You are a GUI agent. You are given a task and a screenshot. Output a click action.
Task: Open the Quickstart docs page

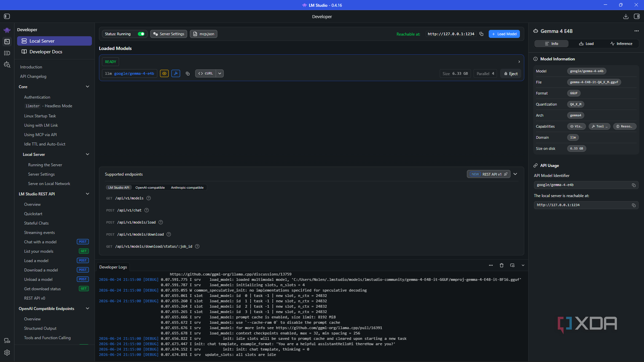click(33, 214)
